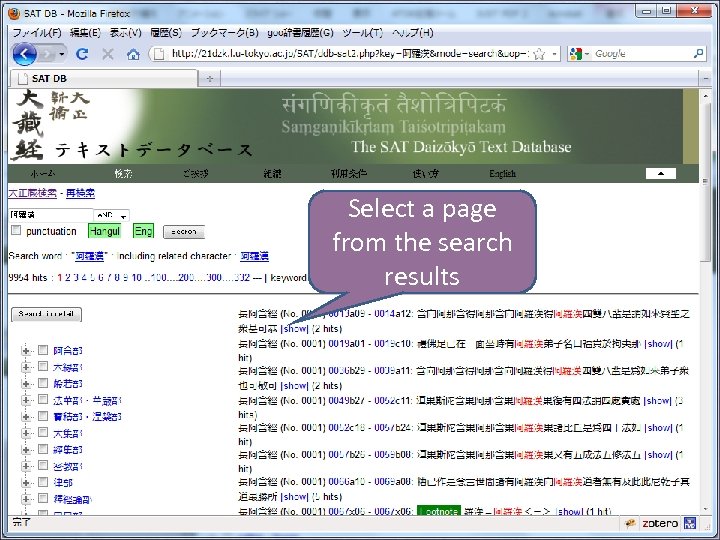Click the search button beside Eng
Viewport: 720px width, 540px height.
(184, 232)
